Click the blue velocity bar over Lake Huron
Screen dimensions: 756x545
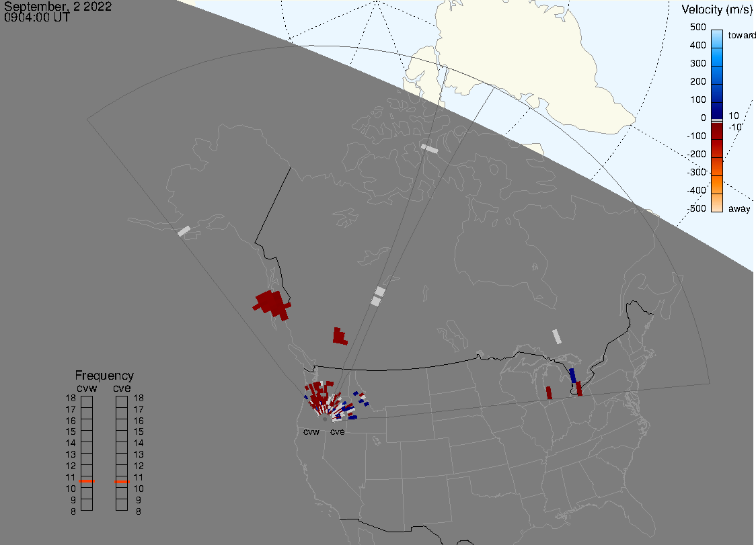(x=573, y=376)
